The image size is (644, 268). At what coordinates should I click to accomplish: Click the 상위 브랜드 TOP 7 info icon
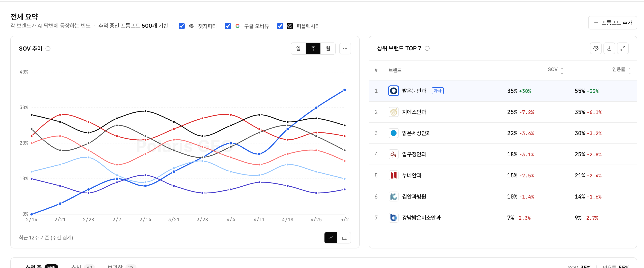point(427,48)
